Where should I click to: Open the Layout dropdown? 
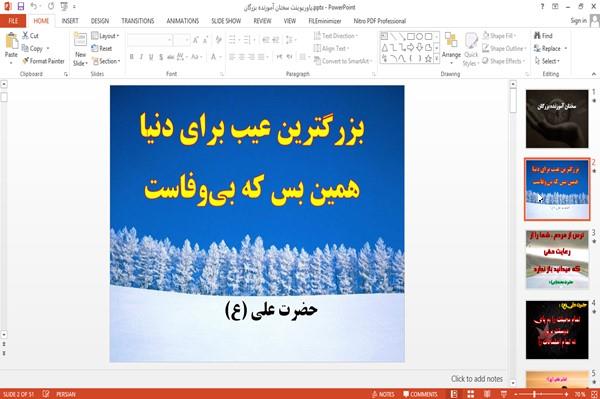tap(105, 36)
